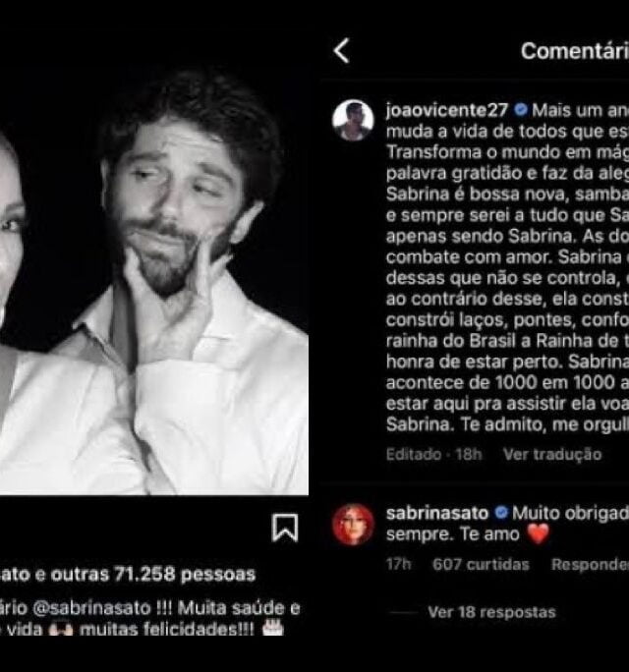Tap the back arrow in Comentários header
This screenshot has width=629, height=672.
point(342,50)
